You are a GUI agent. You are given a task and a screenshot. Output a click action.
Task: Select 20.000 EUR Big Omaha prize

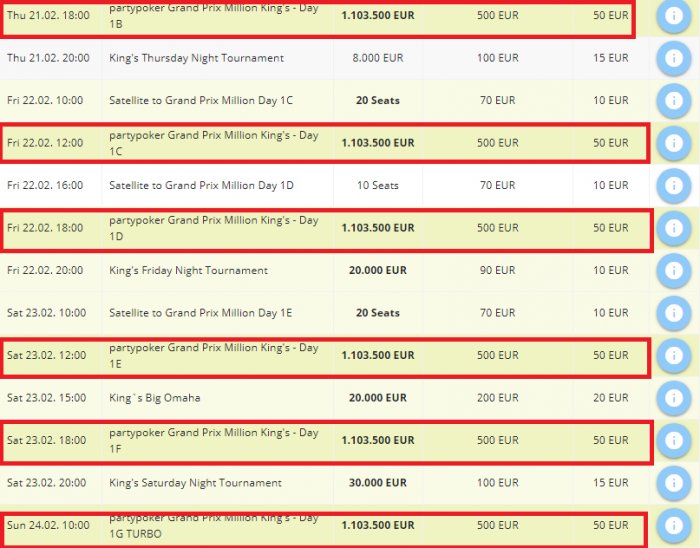click(x=378, y=398)
